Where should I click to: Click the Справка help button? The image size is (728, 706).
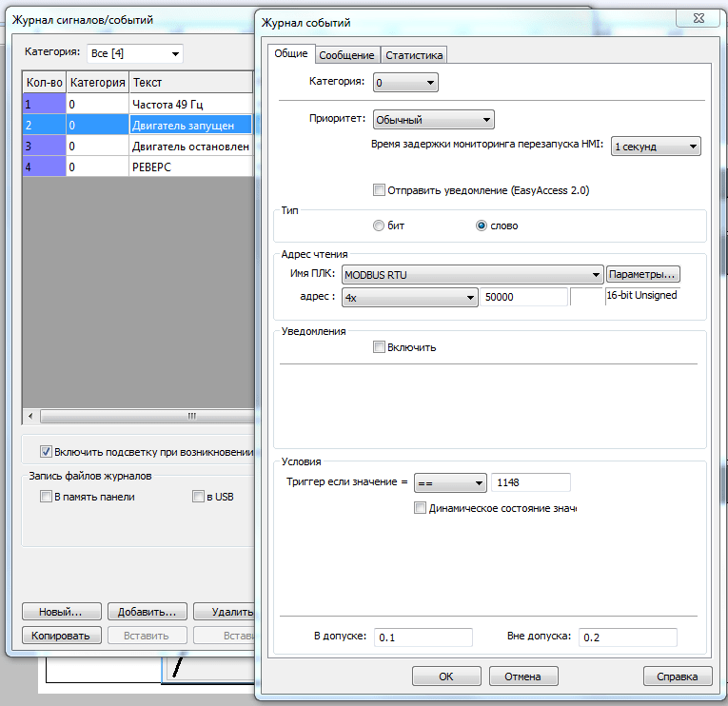678,677
